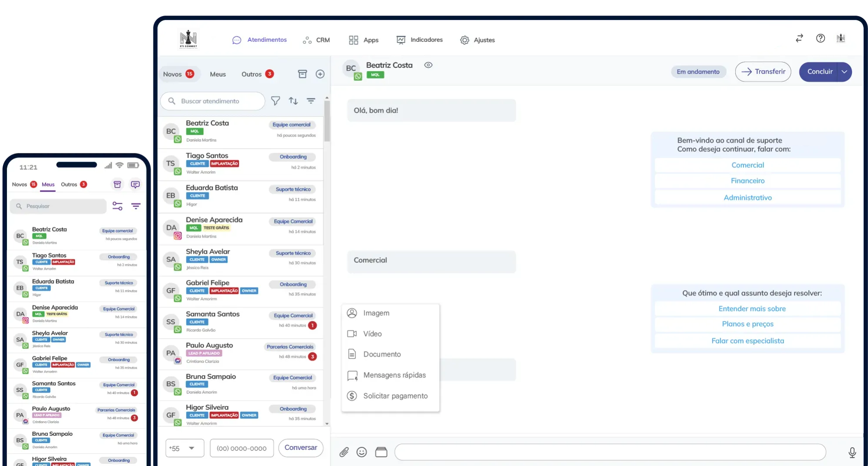The width and height of the screenshot is (868, 466).
Task: Click the switch arrows icon in header
Action: tap(799, 38)
